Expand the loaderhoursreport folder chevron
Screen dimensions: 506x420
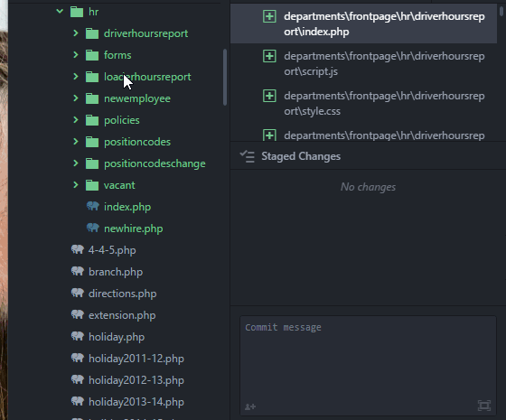tap(76, 77)
